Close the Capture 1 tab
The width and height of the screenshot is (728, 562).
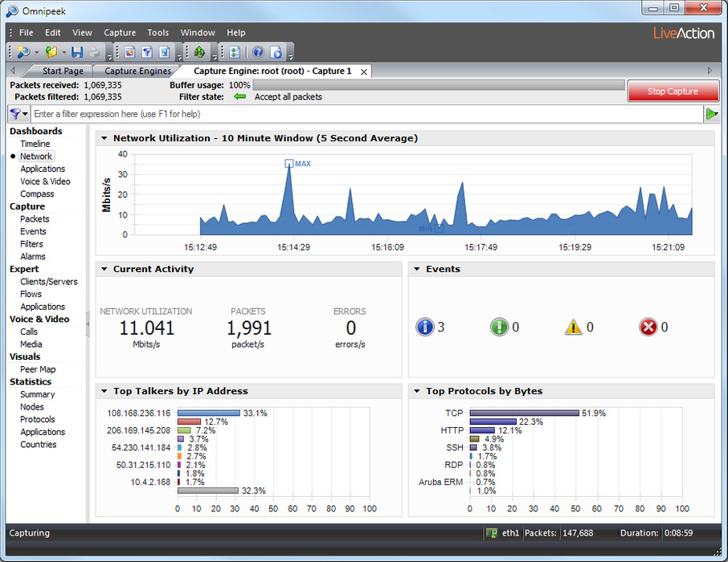point(364,71)
